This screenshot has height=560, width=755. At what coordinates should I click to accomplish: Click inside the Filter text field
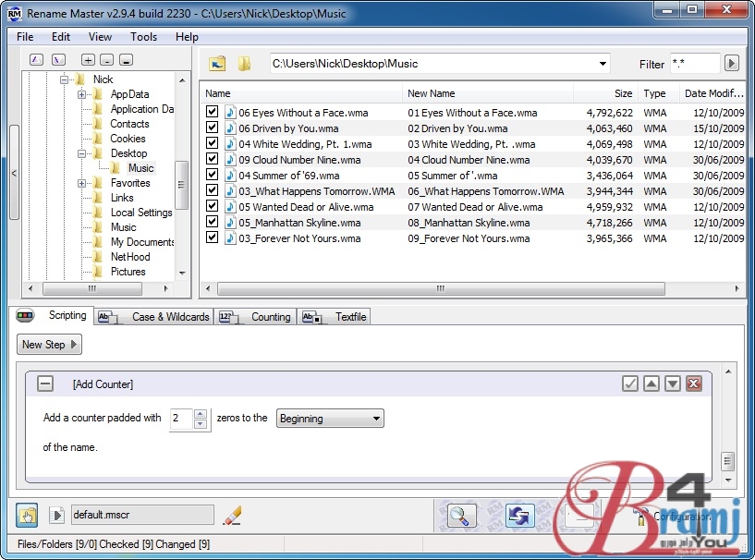[x=693, y=64]
